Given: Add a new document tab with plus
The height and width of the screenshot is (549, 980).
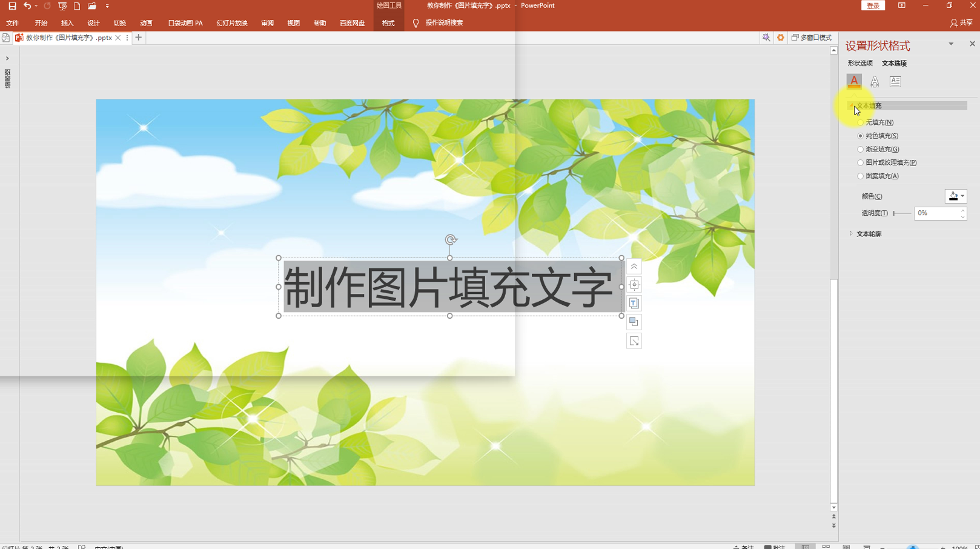Looking at the screenshot, I should [x=138, y=38].
